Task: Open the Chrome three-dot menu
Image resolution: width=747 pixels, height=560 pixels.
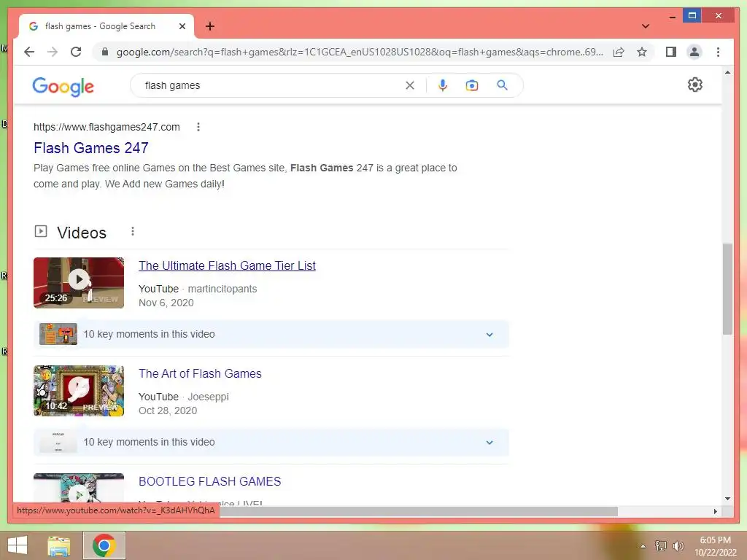Action: pos(718,52)
